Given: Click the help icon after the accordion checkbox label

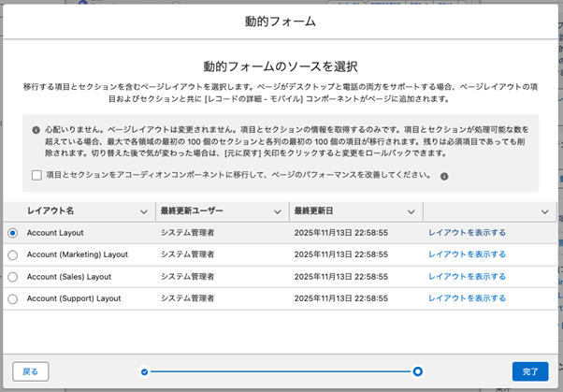Looking at the screenshot, I should 444,176.
